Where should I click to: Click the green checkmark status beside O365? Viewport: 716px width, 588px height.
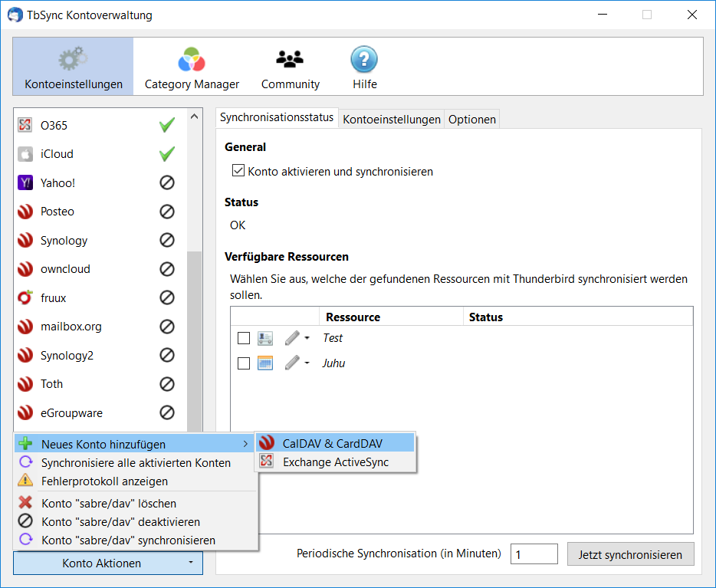tap(167, 125)
